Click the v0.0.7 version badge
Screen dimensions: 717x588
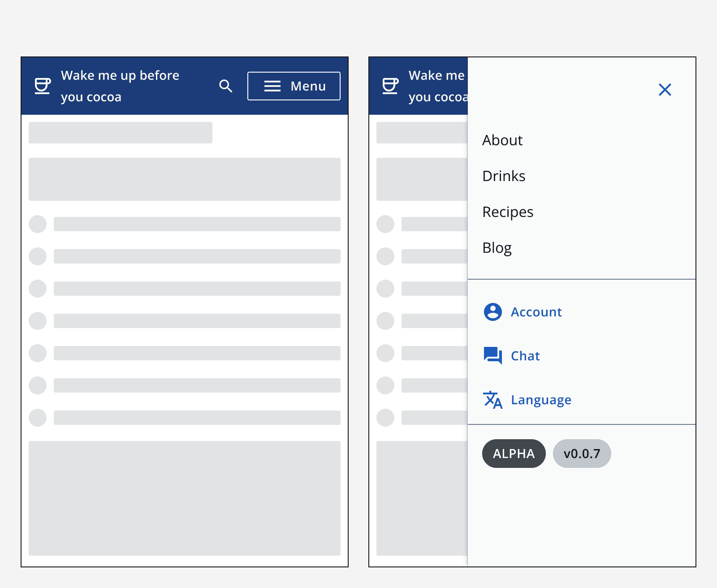[581, 454]
